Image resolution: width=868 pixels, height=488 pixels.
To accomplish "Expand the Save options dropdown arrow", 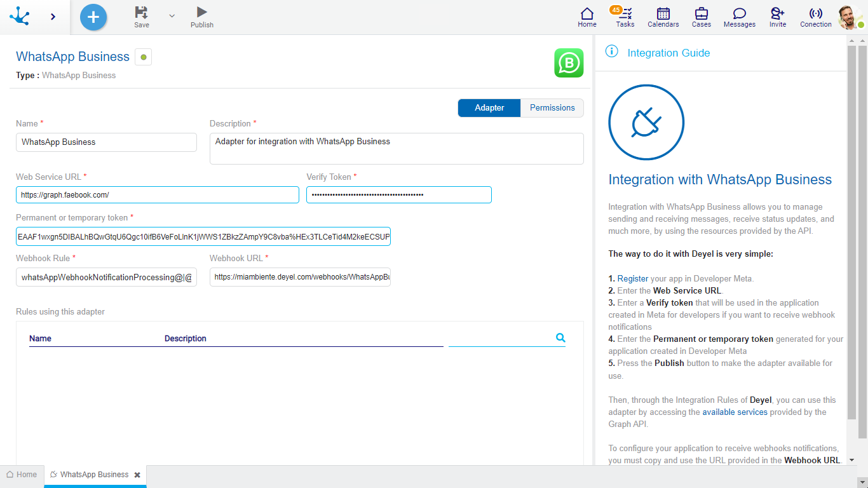I will tap(172, 16).
